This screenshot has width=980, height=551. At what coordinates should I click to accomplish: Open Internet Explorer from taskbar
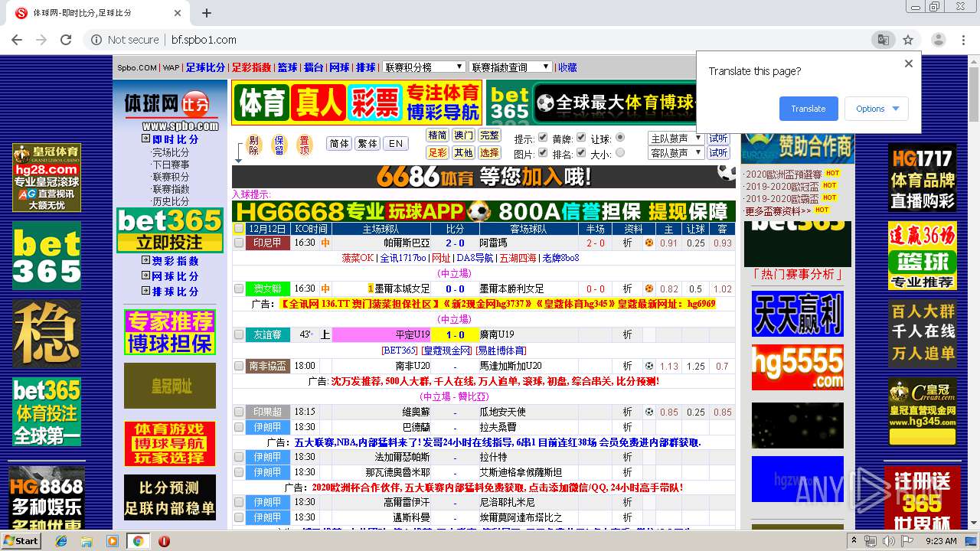click(62, 541)
